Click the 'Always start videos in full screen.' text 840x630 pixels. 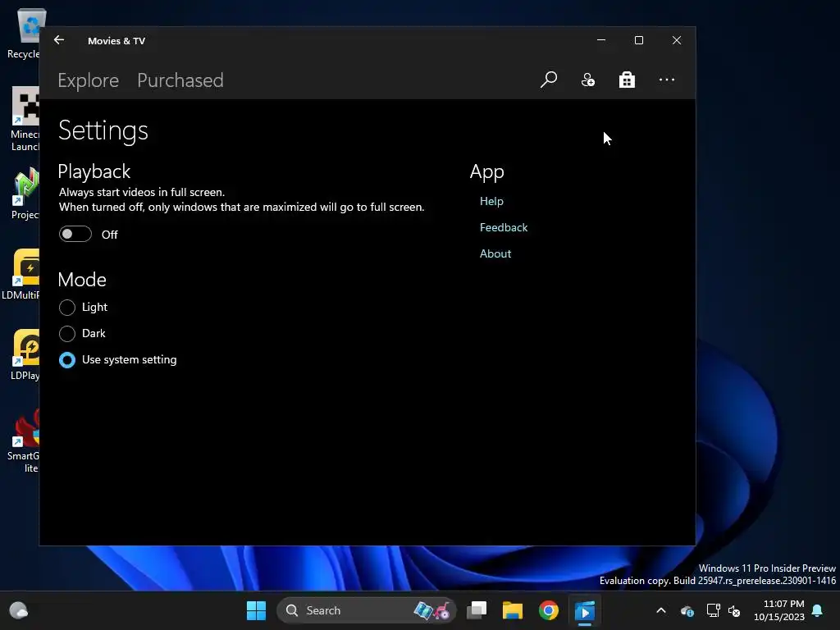[142, 192]
